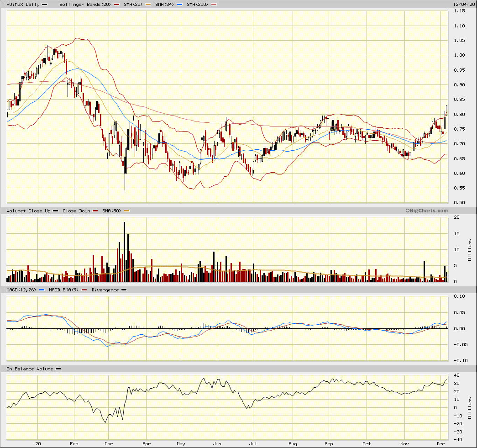Image resolution: width=477 pixels, height=448 pixels.
Task: Click the Dec label on time axis
Action: 441,444
